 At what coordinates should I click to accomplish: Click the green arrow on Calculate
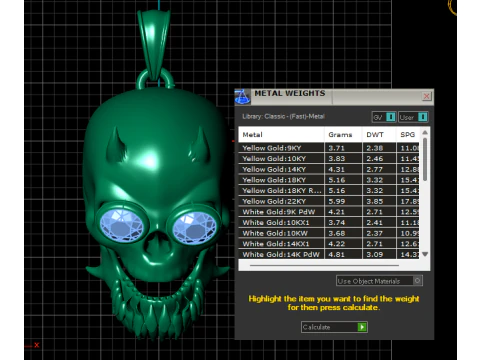362,327
